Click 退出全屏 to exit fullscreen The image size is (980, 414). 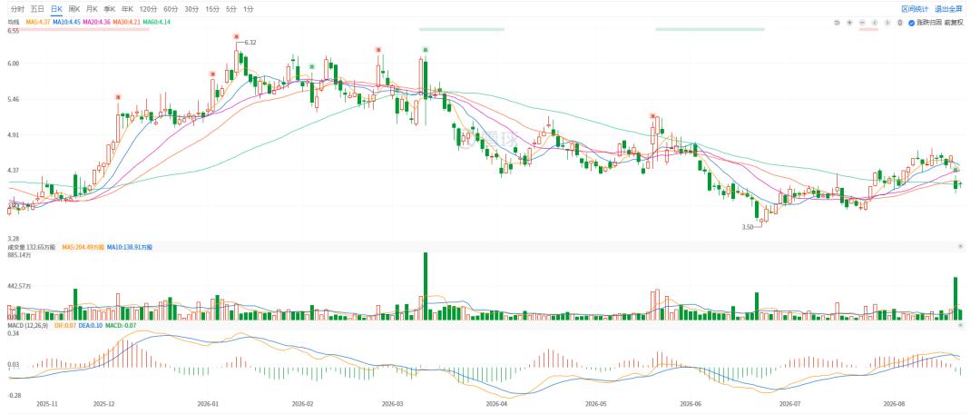(x=948, y=9)
